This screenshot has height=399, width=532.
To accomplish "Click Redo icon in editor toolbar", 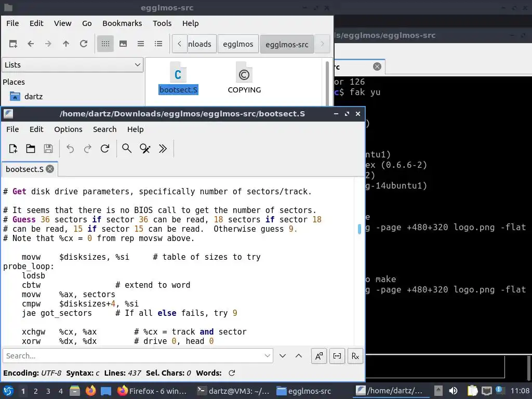I will [x=87, y=149].
